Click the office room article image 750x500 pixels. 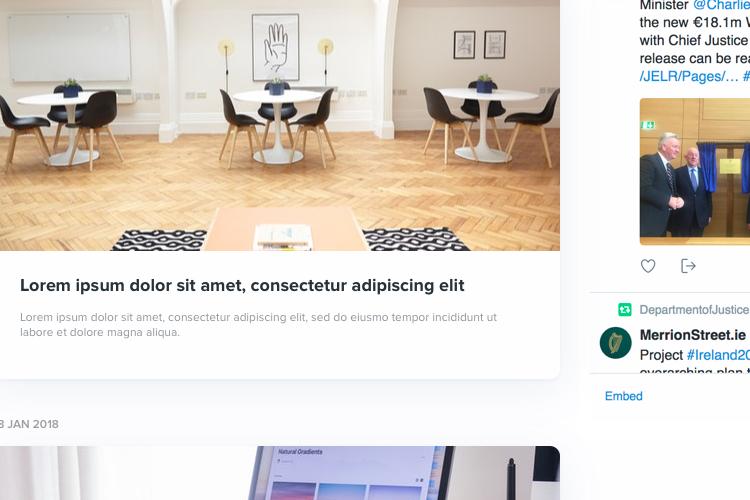point(280,125)
